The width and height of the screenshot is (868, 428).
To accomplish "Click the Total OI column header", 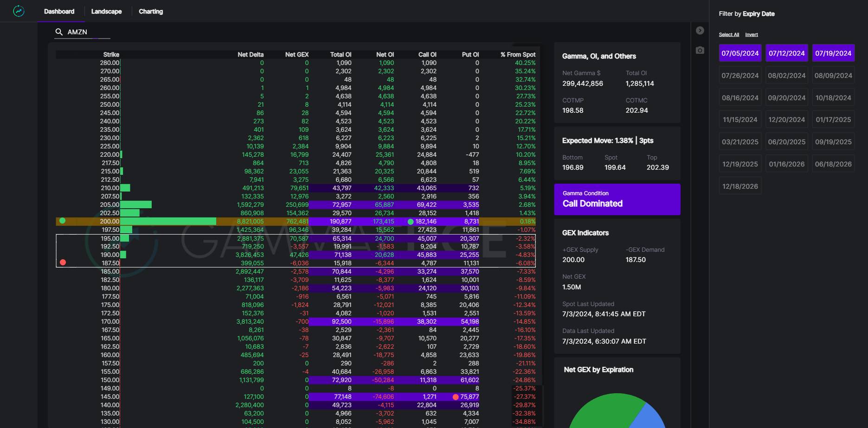I will click(341, 54).
